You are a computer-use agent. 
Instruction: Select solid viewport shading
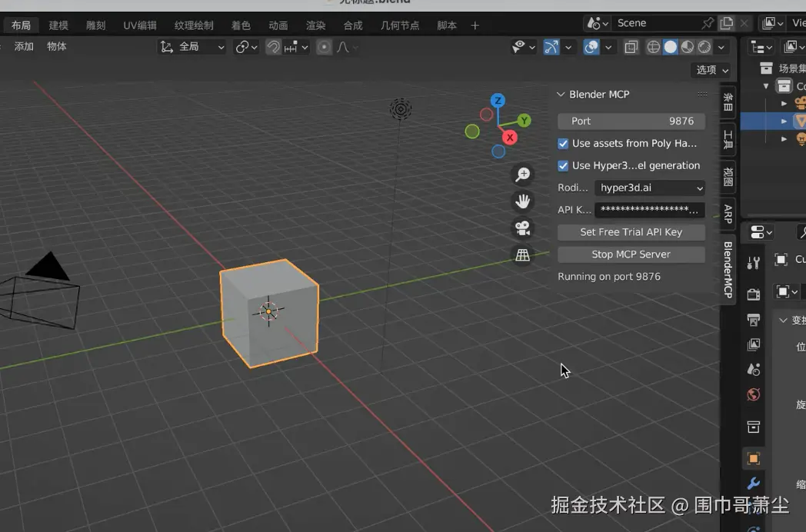(x=671, y=48)
